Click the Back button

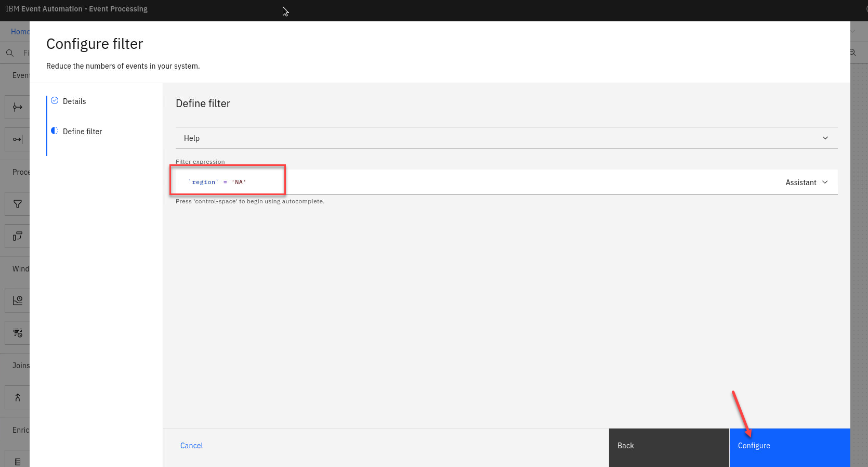tap(668, 446)
